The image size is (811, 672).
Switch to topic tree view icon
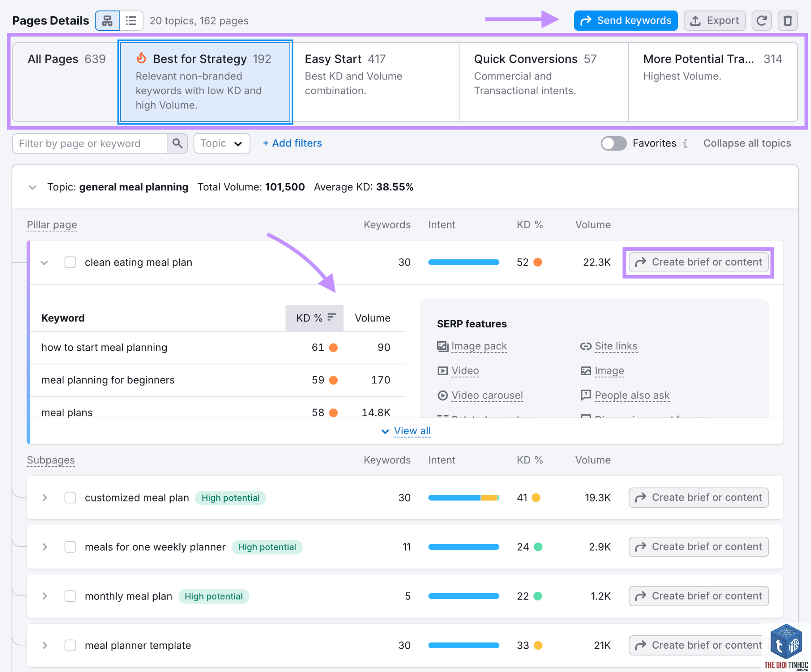click(107, 21)
